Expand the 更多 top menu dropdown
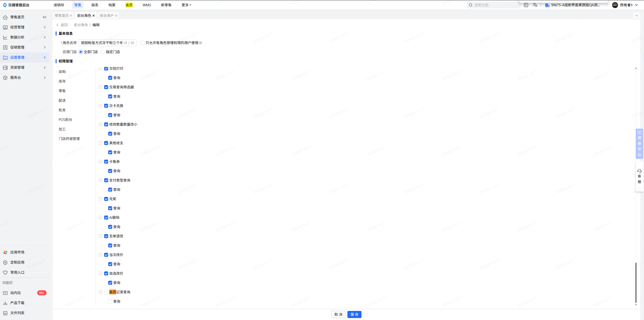 point(186,5)
